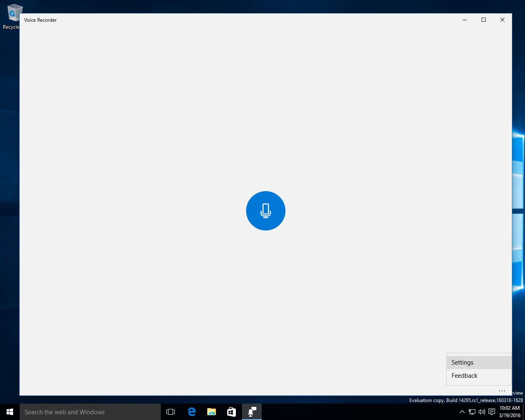Screen dimensions: 525x420
Task: Maximize the Voice Recorder window
Action: pyautogui.click(x=484, y=20)
